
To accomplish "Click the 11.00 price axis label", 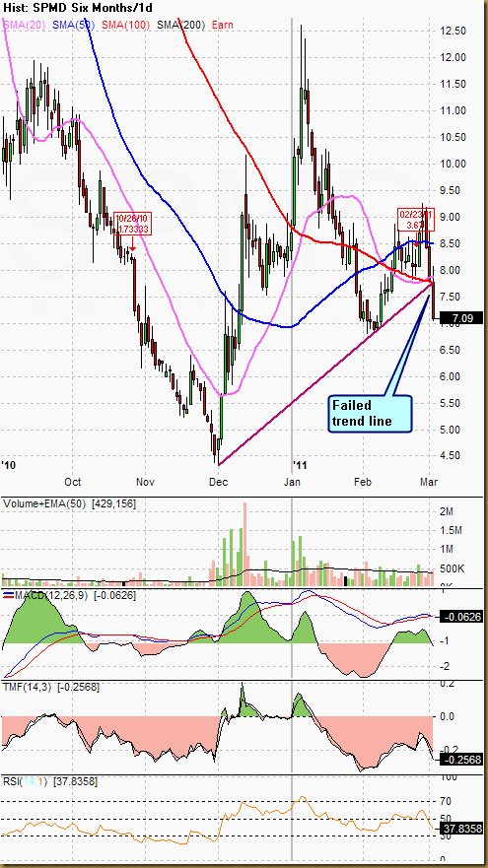I will pyautogui.click(x=453, y=110).
